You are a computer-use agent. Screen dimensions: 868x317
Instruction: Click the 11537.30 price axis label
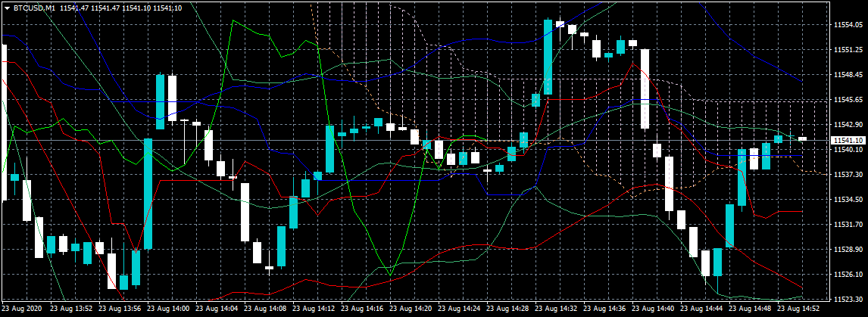click(x=848, y=174)
